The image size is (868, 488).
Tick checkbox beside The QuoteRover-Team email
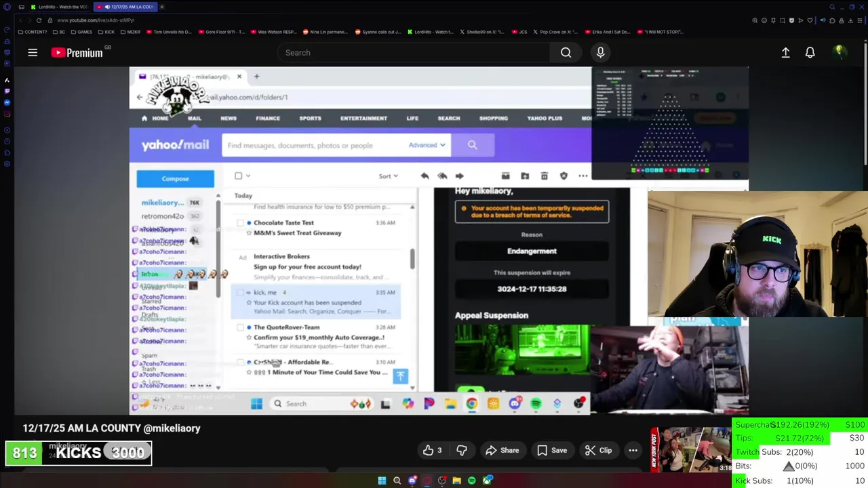click(x=240, y=327)
